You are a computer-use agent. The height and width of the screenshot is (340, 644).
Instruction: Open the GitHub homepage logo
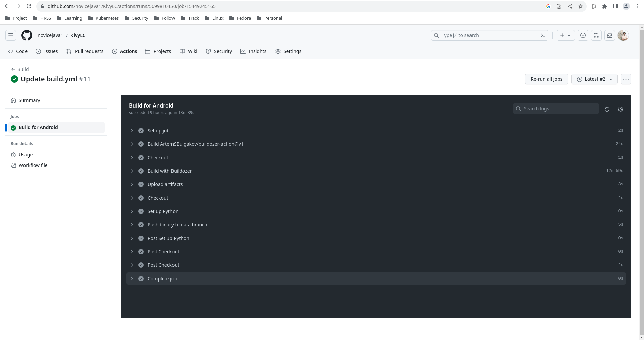(x=27, y=35)
